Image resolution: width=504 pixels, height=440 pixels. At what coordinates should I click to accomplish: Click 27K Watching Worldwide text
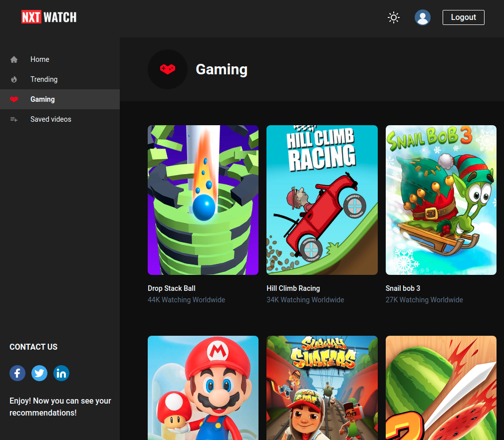tap(424, 300)
